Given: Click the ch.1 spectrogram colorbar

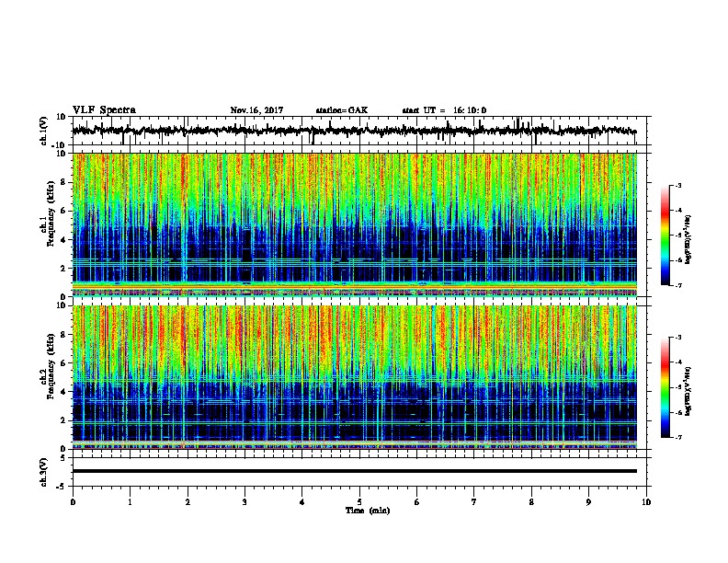Looking at the screenshot, I should click(665, 236).
